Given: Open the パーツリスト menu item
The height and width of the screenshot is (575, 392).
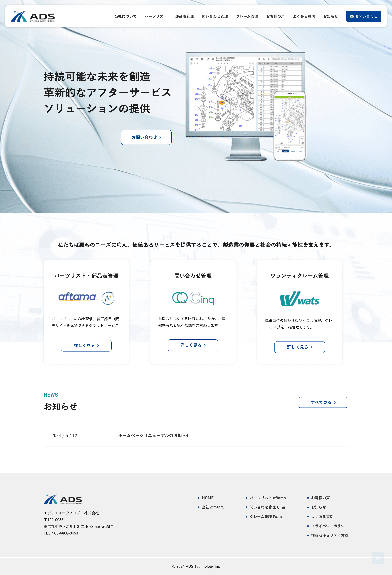Looking at the screenshot, I should click(156, 16).
